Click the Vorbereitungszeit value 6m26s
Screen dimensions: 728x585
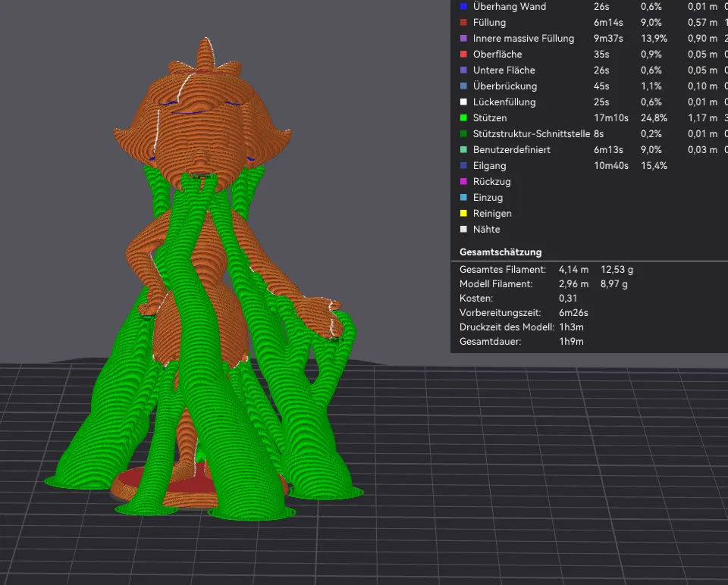coord(573,312)
